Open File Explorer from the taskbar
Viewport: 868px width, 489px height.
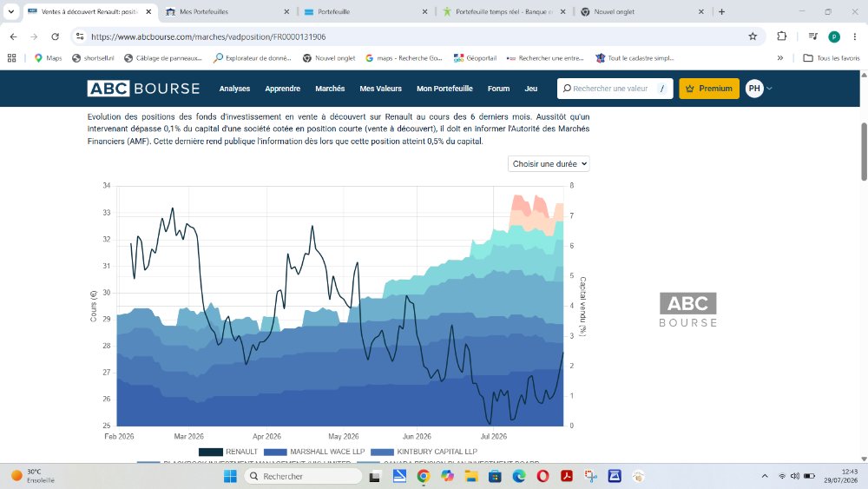pos(471,476)
